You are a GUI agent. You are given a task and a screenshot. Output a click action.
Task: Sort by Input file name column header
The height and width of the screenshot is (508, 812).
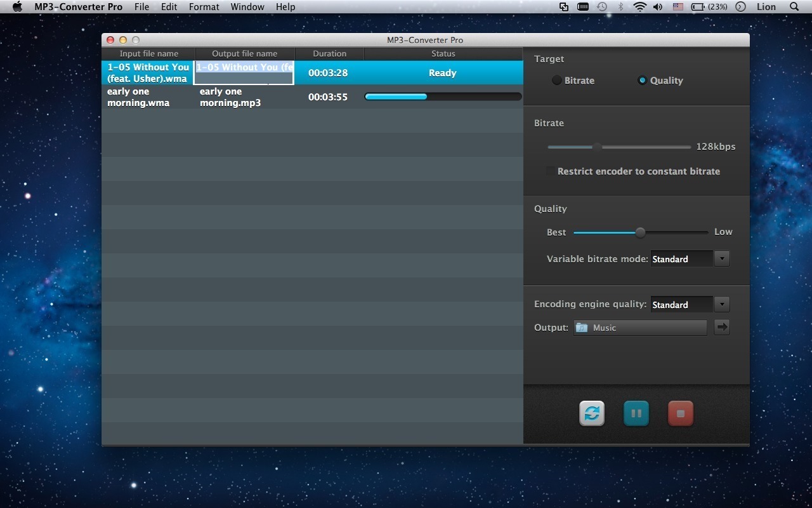pyautogui.click(x=148, y=54)
